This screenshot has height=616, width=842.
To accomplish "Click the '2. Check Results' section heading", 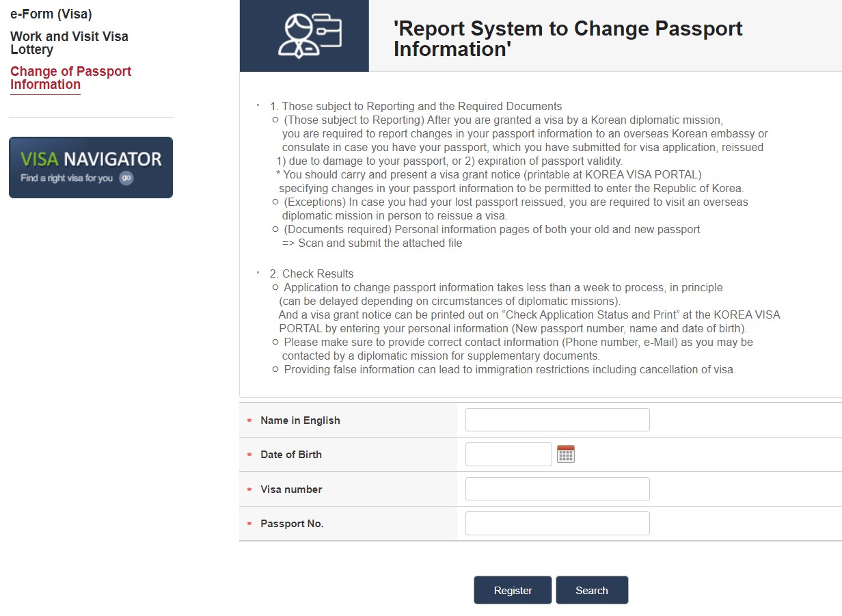I will click(312, 273).
